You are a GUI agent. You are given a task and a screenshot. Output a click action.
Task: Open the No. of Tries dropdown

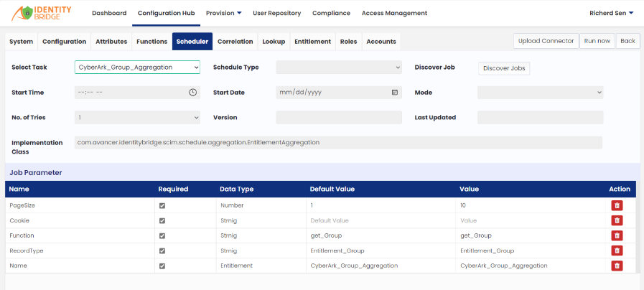(137, 118)
